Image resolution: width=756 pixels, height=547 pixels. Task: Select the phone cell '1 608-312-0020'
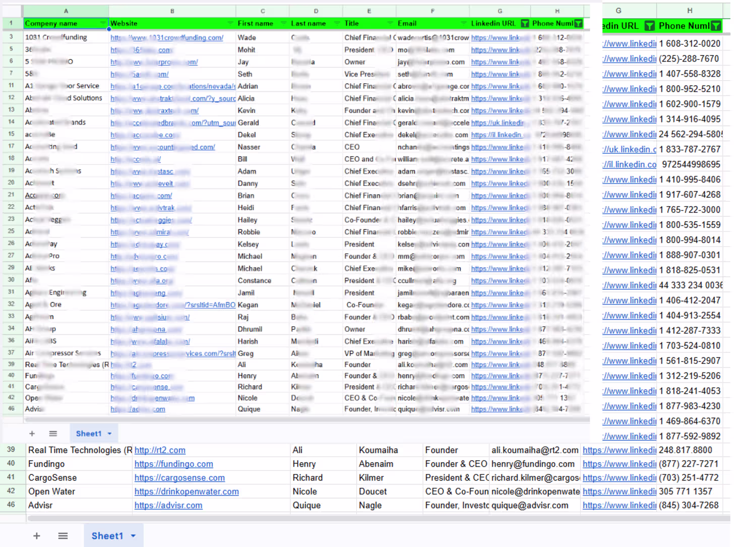(689, 44)
